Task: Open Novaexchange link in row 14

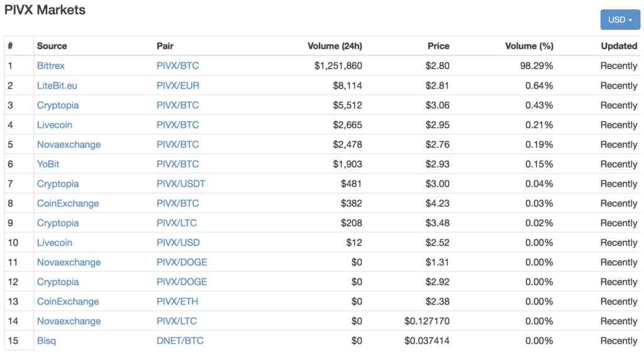Action: (69, 321)
